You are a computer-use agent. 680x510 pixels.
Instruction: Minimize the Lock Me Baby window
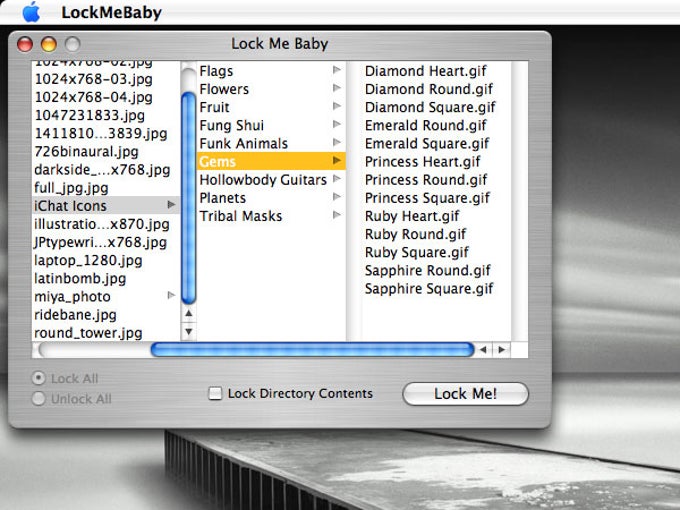[49, 44]
